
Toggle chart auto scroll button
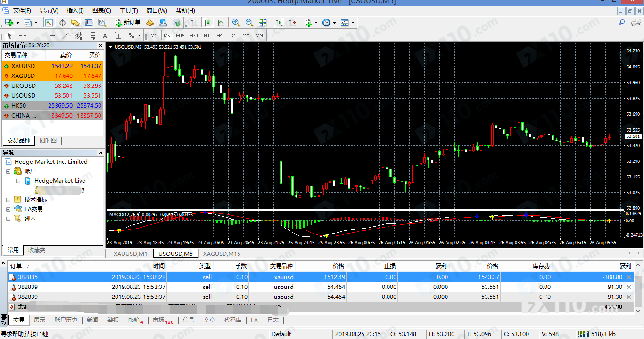(279, 23)
